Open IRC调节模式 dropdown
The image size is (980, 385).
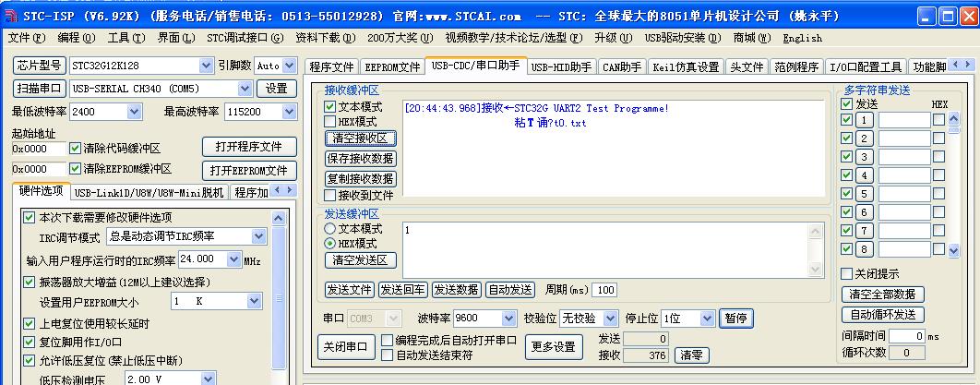coord(258,236)
